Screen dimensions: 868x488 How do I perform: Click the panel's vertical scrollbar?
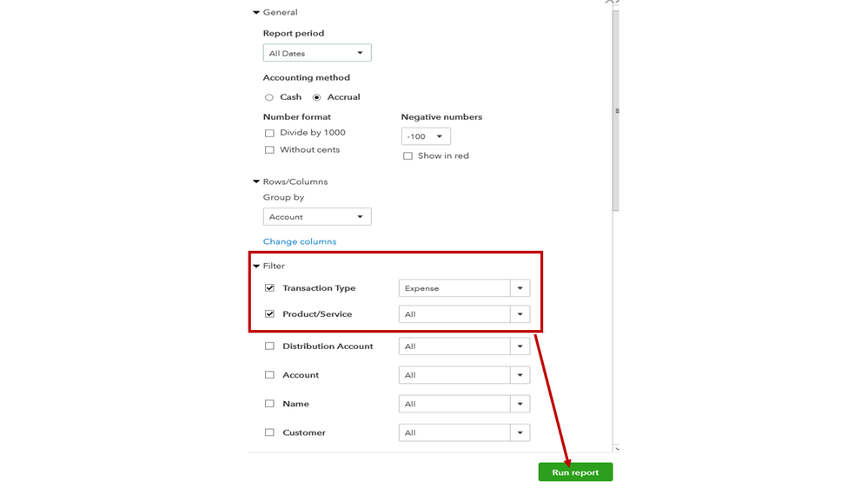click(x=616, y=110)
